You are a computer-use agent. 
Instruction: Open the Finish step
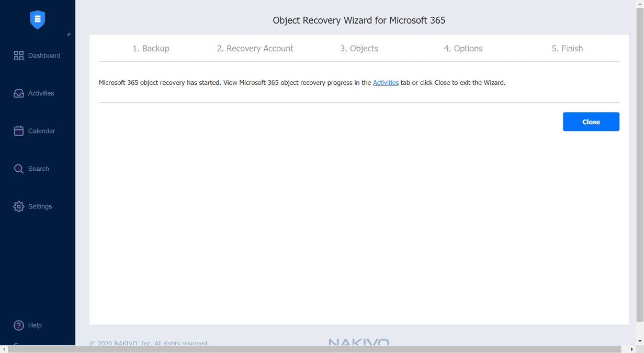click(567, 48)
